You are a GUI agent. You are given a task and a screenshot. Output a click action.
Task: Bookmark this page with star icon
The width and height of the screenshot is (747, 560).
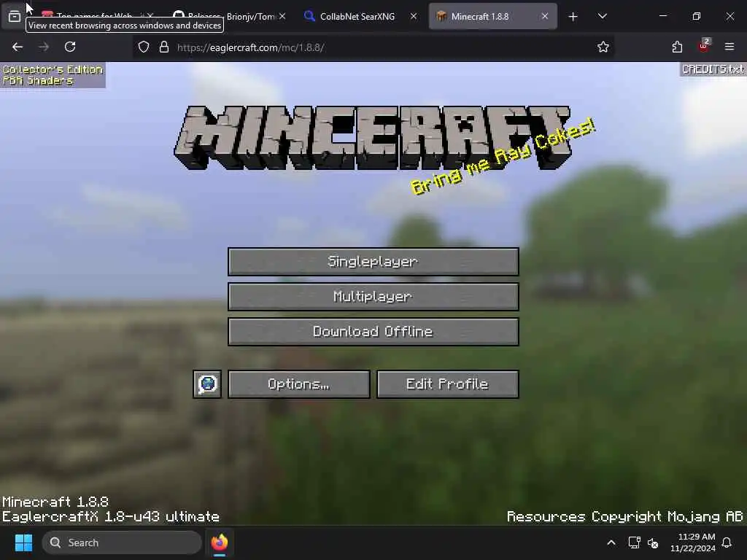click(x=603, y=47)
